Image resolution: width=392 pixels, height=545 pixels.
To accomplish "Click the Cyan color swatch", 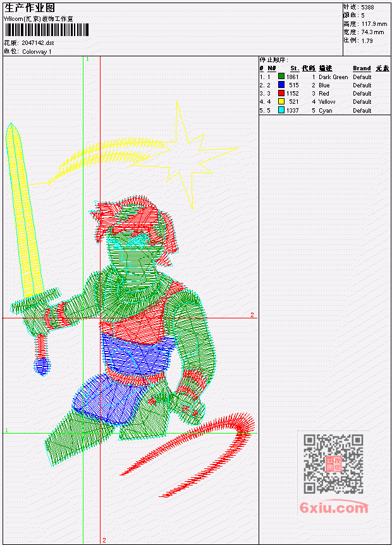I will [281, 110].
